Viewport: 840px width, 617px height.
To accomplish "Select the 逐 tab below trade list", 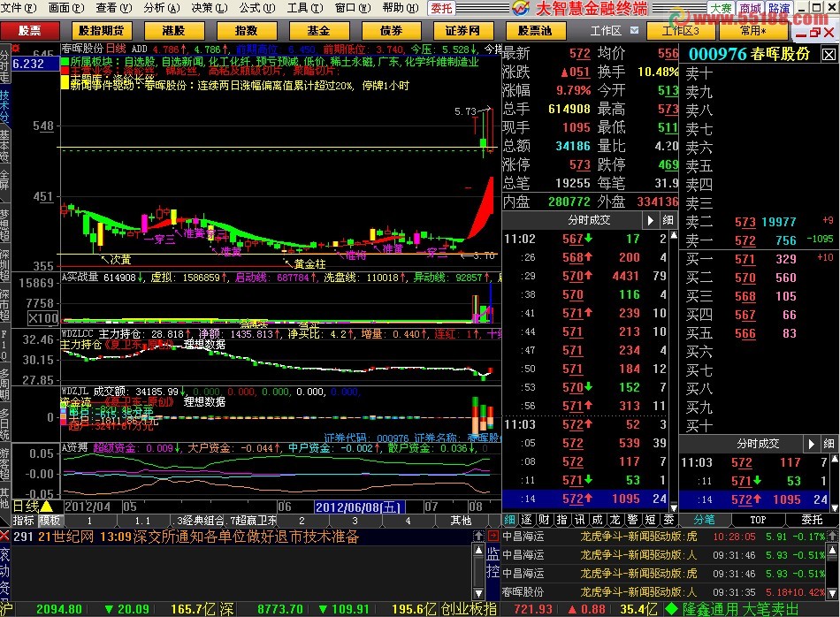I will 527,520.
